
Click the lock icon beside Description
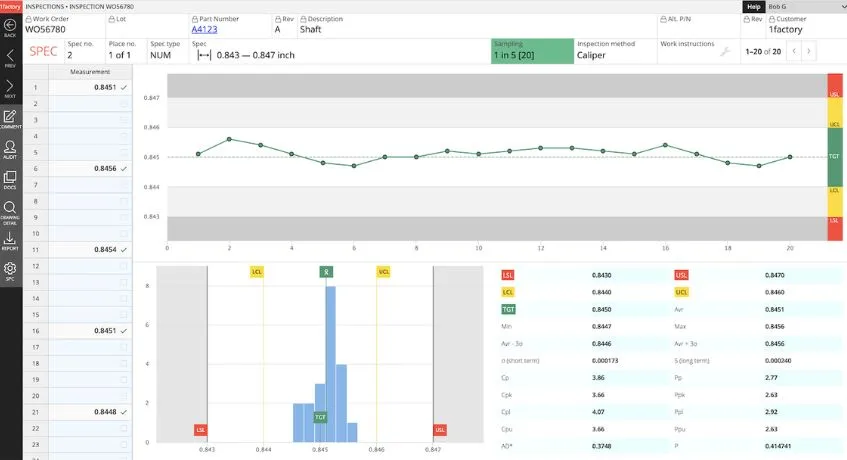[x=304, y=19]
